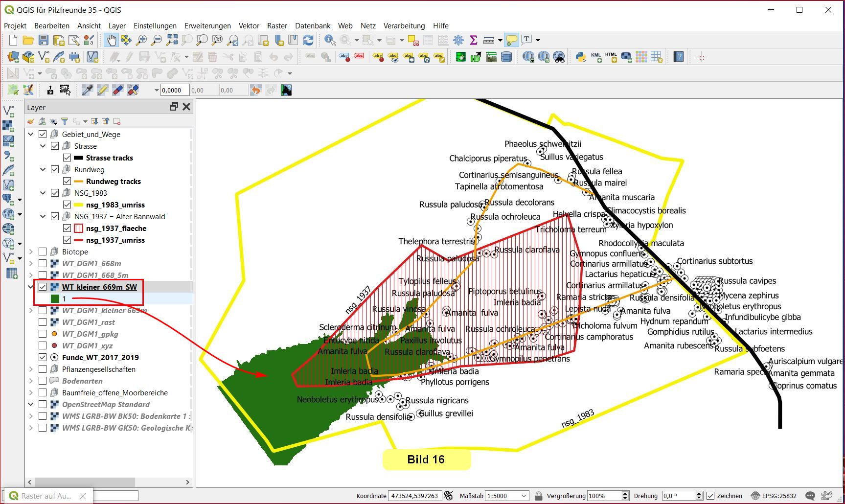Image resolution: width=845 pixels, height=504 pixels.
Task: Open the Vektor menu
Action: [x=249, y=25]
